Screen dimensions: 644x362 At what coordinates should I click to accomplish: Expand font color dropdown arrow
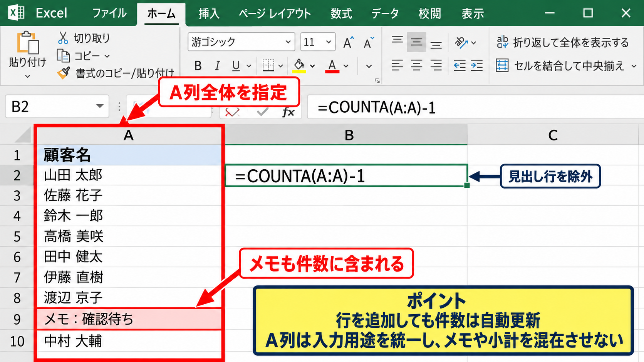[x=346, y=66]
